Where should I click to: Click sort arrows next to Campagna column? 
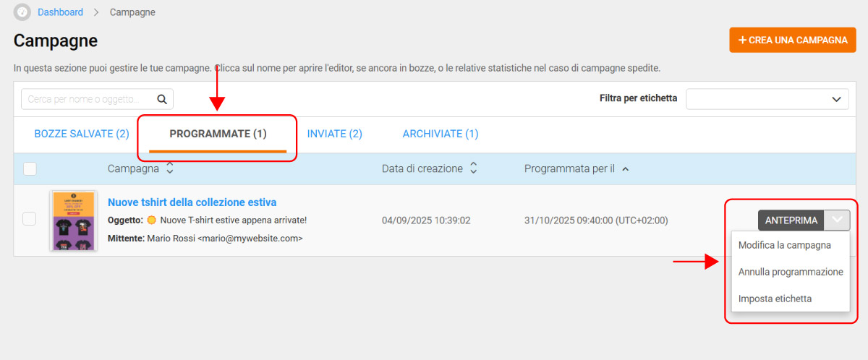pos(170,168)
